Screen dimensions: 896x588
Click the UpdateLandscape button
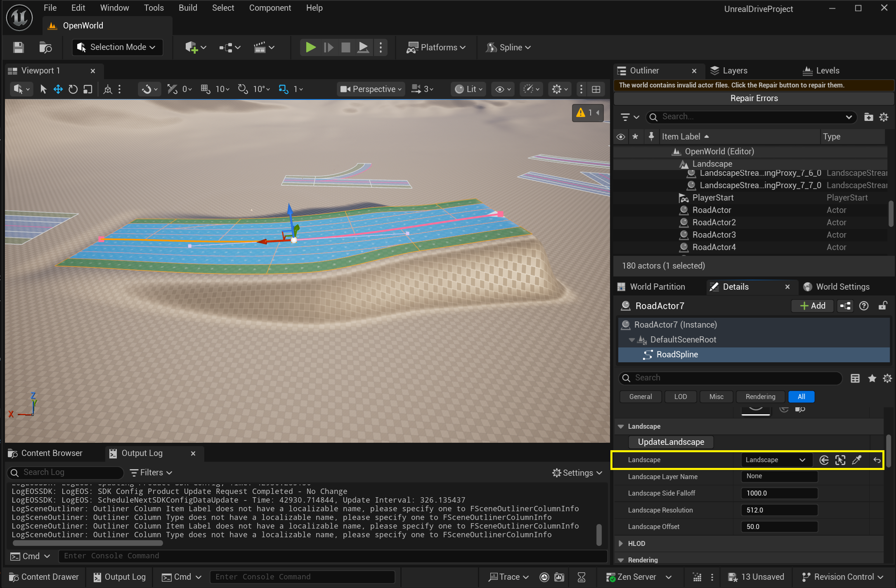point(671,442)
